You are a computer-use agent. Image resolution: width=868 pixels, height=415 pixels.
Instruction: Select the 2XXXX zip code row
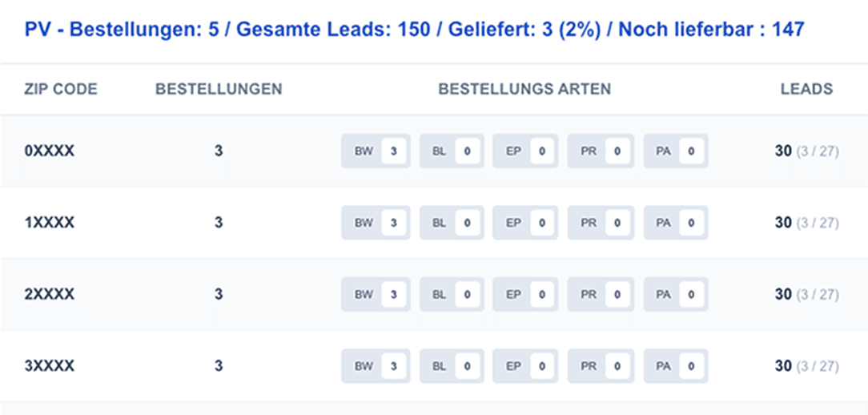434,294
